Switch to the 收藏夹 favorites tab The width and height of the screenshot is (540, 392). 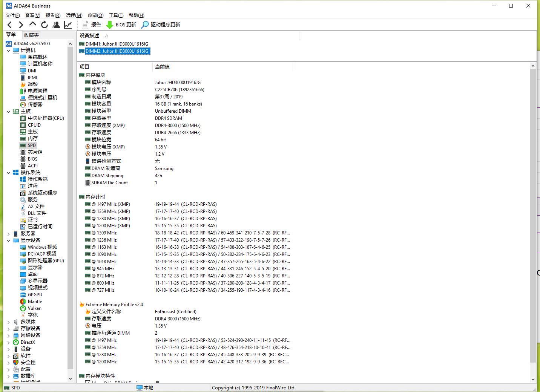(x=31, y=35)
